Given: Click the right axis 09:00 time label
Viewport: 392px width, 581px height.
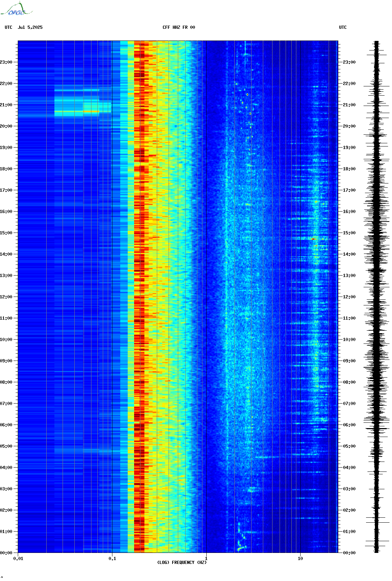Looking at the screenshot, I should coord(349,361).
